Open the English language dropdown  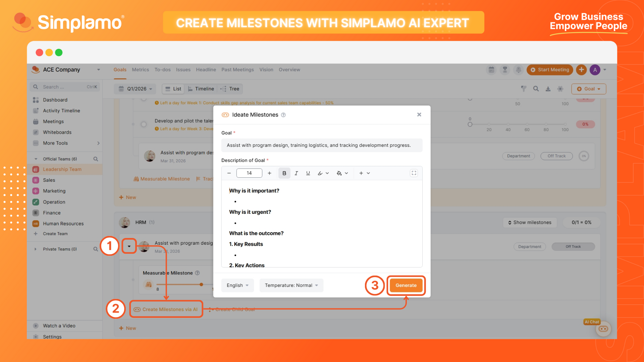(237, 285)
